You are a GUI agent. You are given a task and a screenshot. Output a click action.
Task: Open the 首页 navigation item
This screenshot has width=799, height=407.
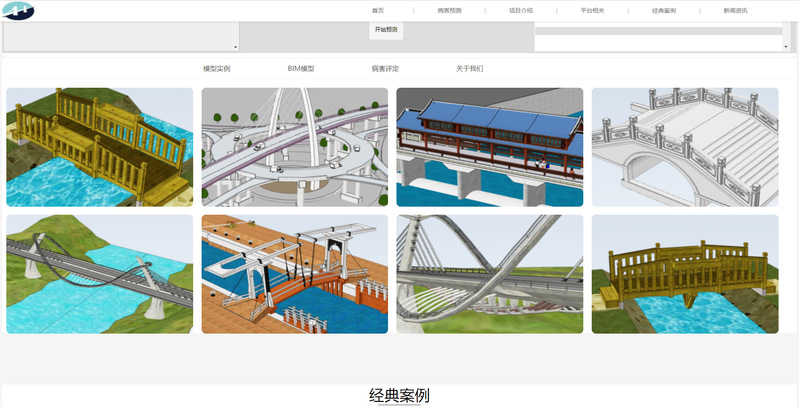pyautogui.click(x=377, y=10)
